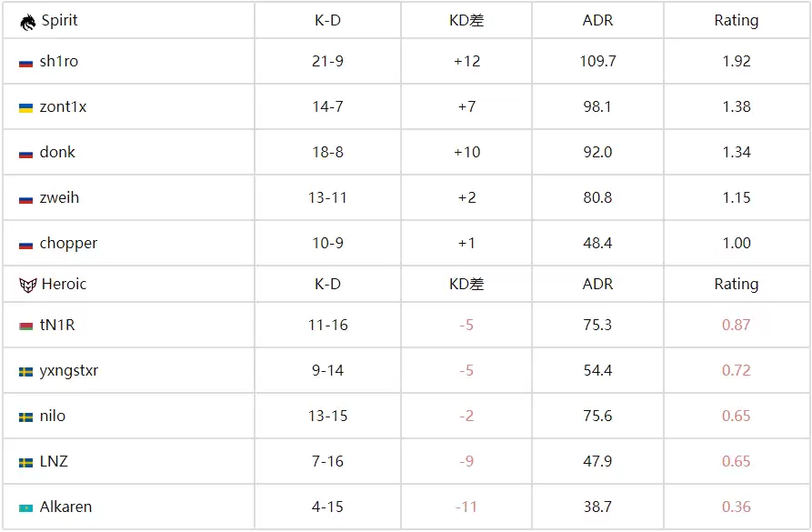Click Alkaren's 0.36 rating value
Screen dimensions: 812x532
tap(736, 507)
